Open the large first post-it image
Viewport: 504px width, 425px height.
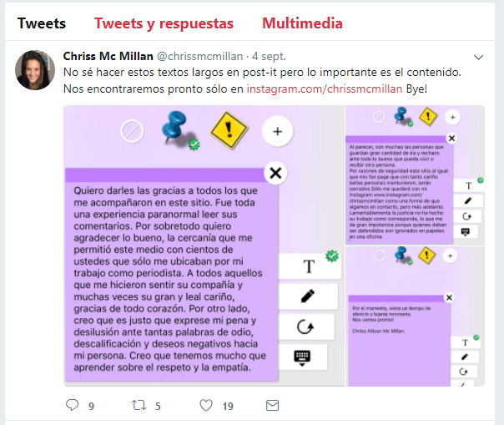tap(204, 245)
